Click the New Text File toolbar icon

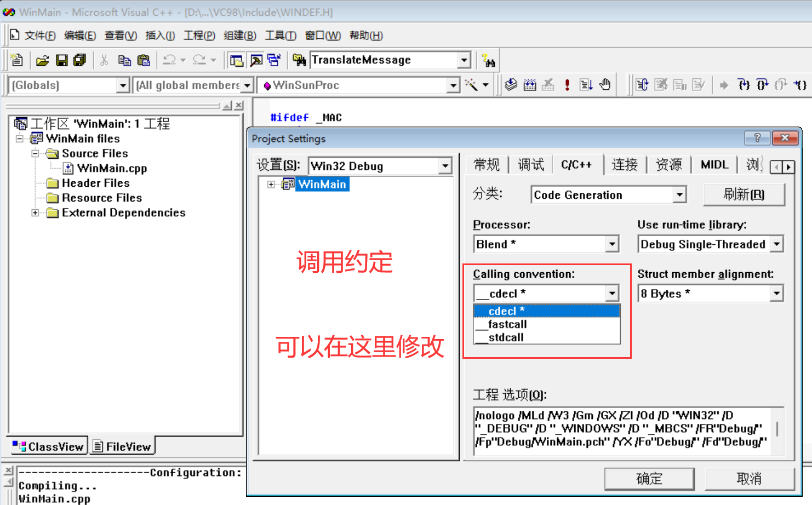click(17, 60)
